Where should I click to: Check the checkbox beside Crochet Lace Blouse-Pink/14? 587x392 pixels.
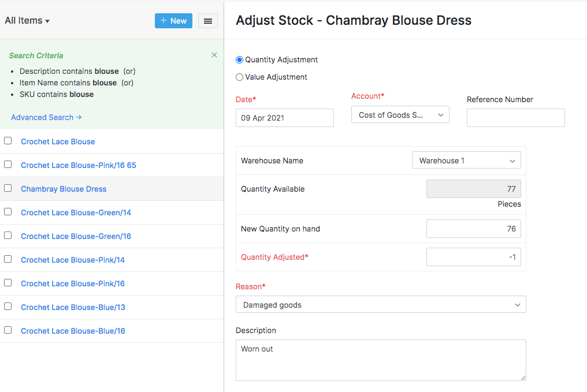click(x=8, y=259)
